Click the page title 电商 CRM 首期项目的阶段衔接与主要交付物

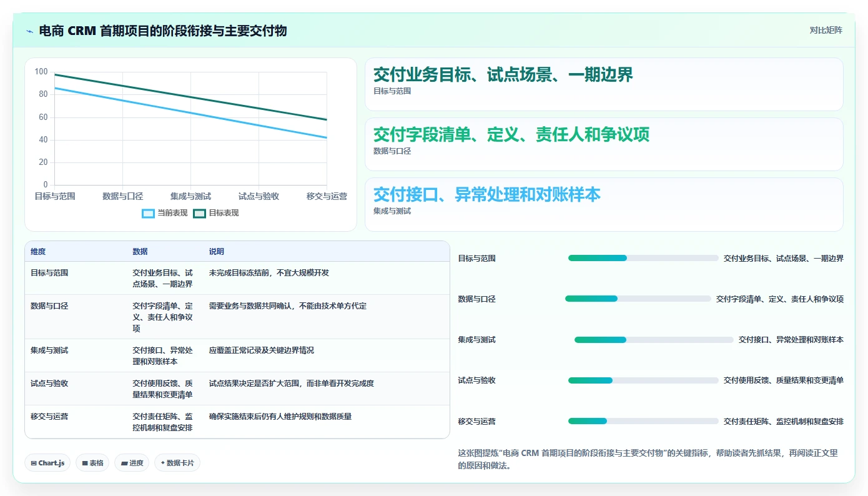162,31
